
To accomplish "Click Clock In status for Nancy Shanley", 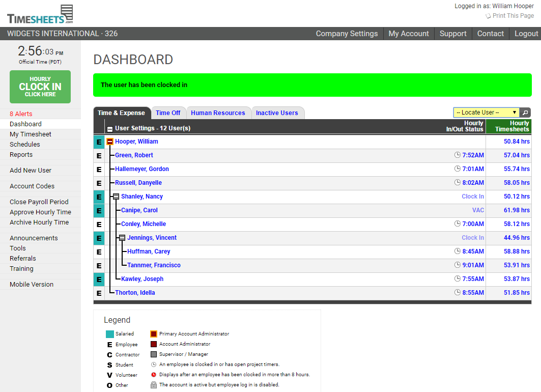I will 472,197.
